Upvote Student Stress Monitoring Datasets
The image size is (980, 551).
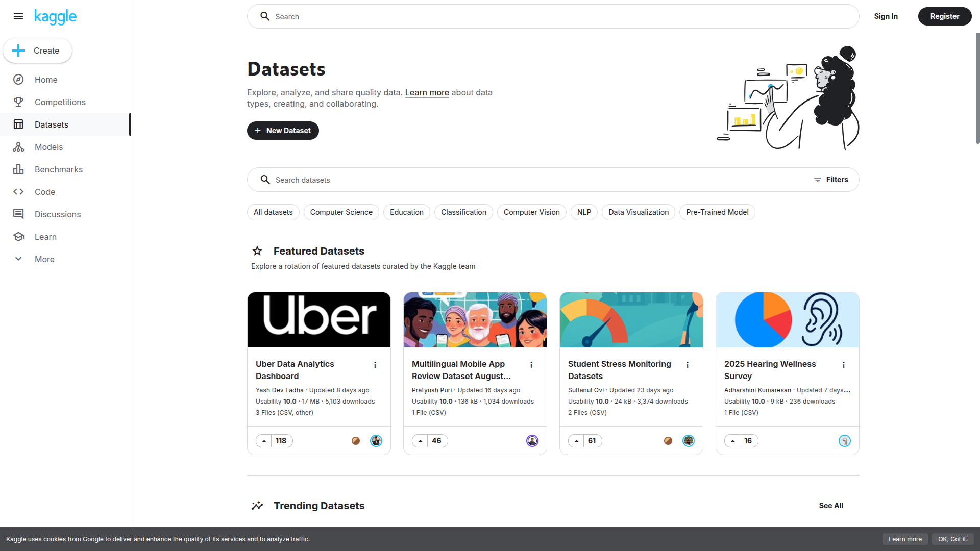(x=576, y=441)
